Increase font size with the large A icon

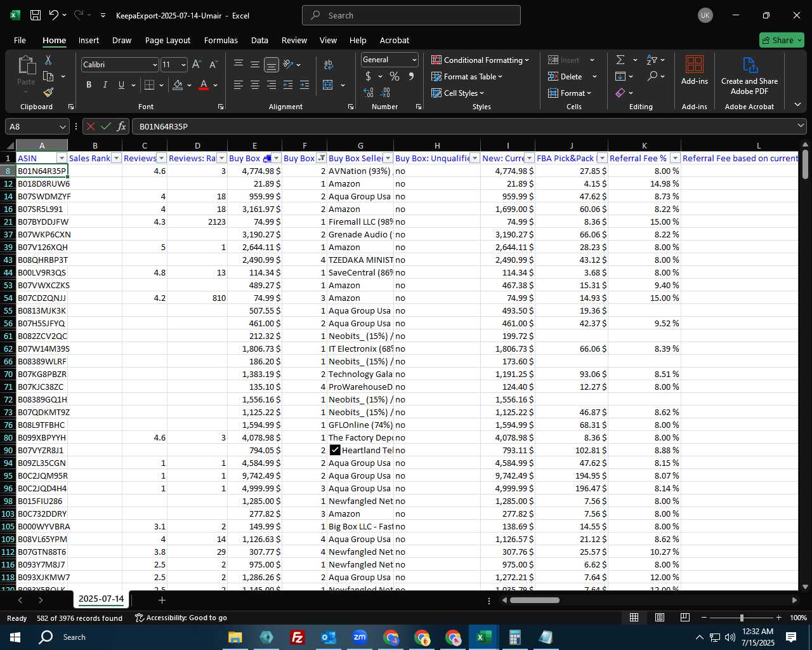197,65
